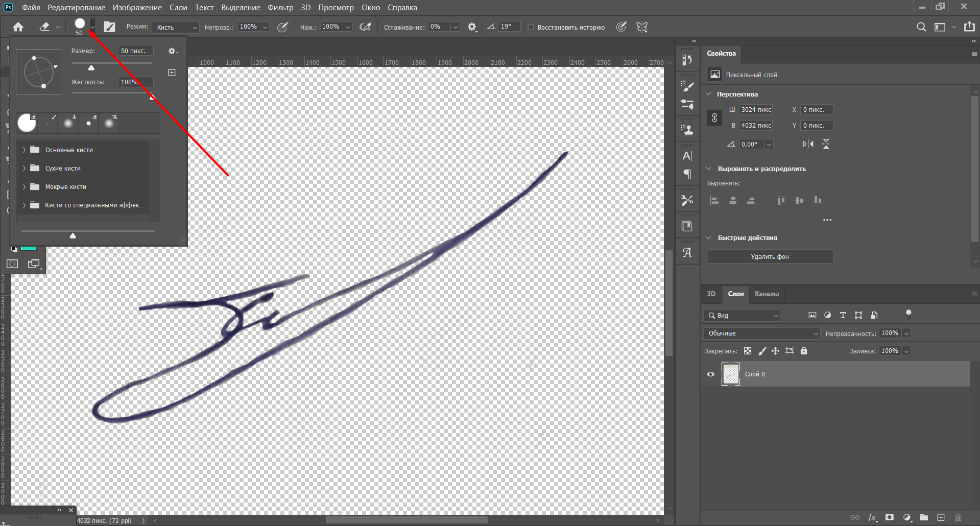Switch to the Каналы tab
Screen dimensions: 980x526
(767, 294)
